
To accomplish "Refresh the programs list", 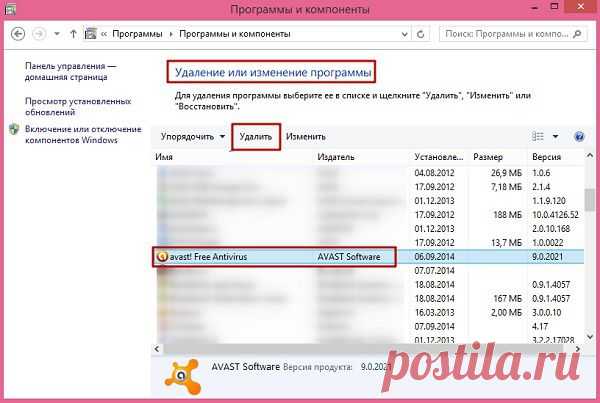I will (x=421, y=34).
